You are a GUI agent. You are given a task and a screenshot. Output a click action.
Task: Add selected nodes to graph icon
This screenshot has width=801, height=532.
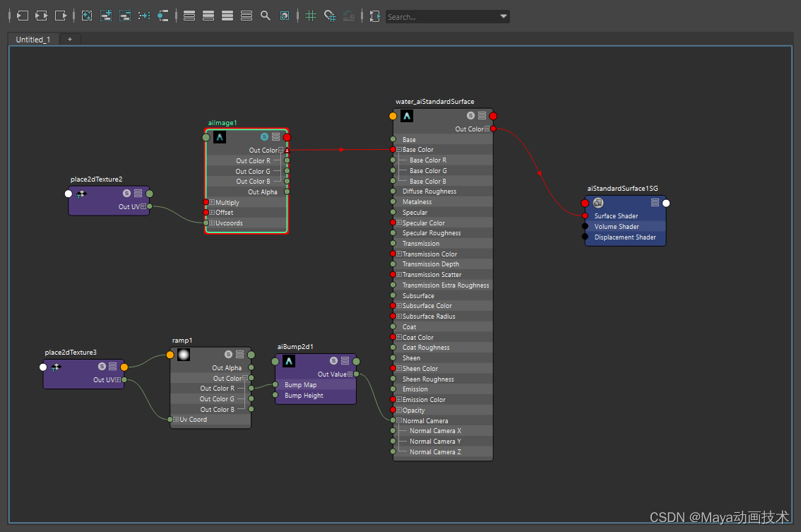pyautogui.click(x=106, y=16)
